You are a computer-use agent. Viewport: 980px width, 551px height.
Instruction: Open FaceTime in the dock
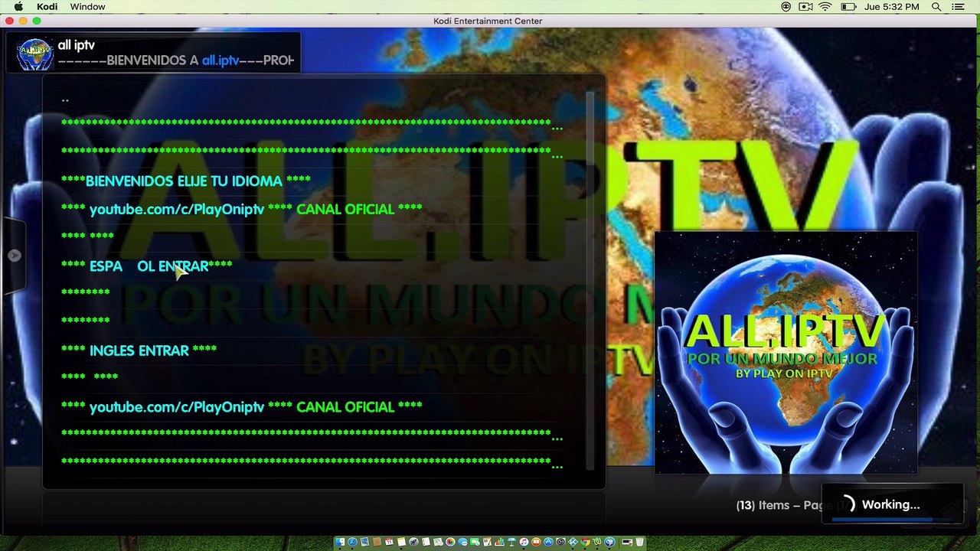475,542
